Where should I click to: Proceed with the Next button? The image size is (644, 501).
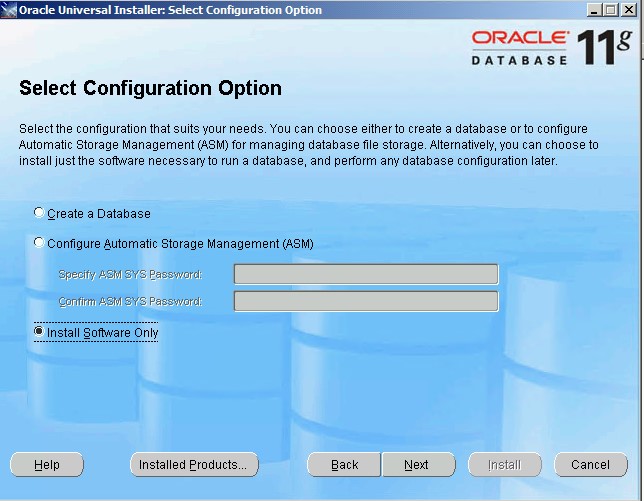417,465
